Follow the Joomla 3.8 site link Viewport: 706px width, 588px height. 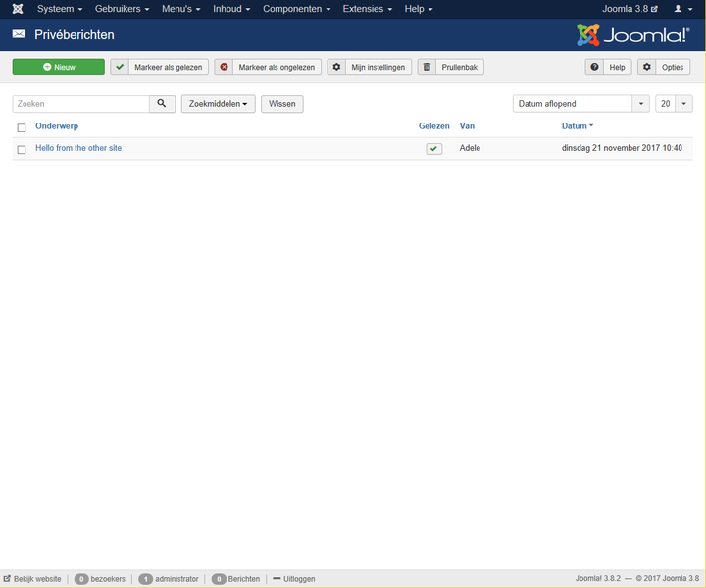tap(630, 9)
